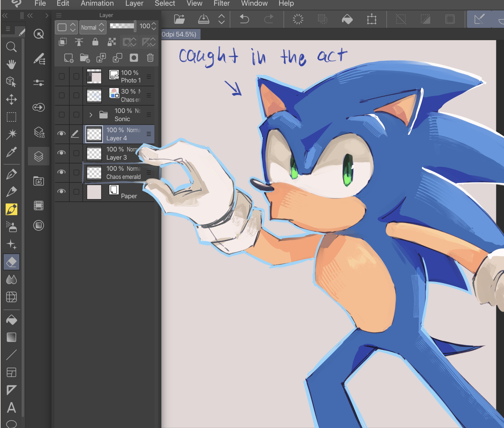Click the delete layer trash icon
Image resolution: width=504 pixels, height=428 pixels.
click(150, 58)
